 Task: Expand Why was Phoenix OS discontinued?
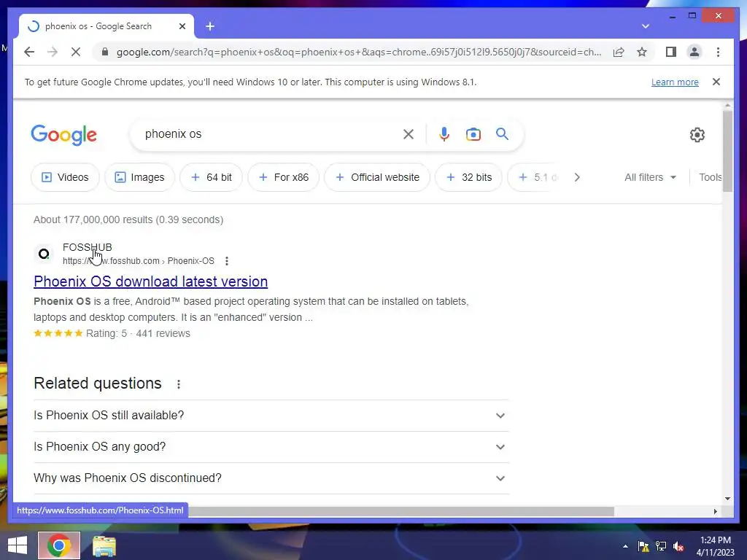click(x=271, y=478)
